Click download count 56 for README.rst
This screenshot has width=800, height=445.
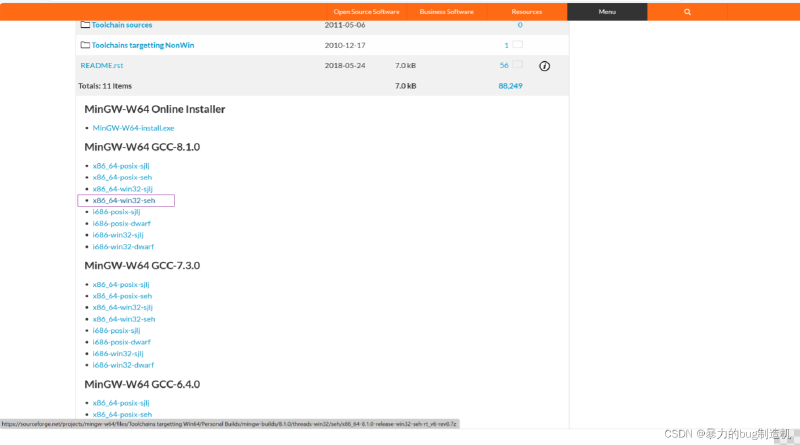504,65
